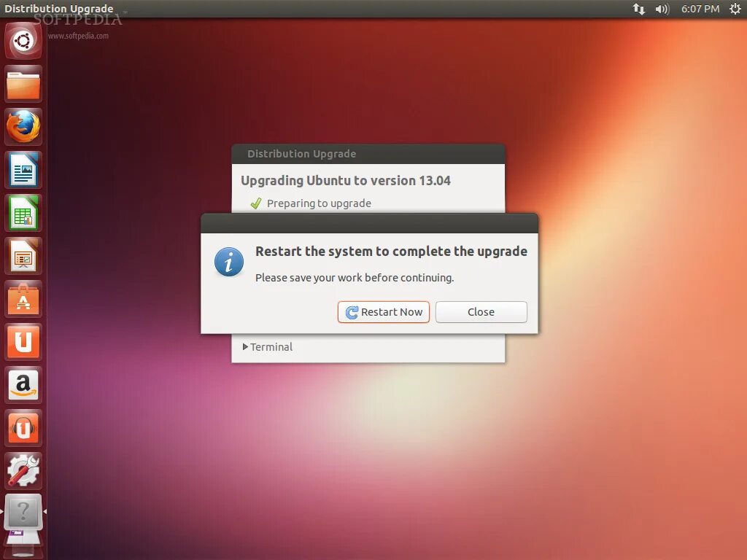Open LibreOffice Impress presentation launcher
The height and width of the screenshot is (560, 747).
click(23, 256)
